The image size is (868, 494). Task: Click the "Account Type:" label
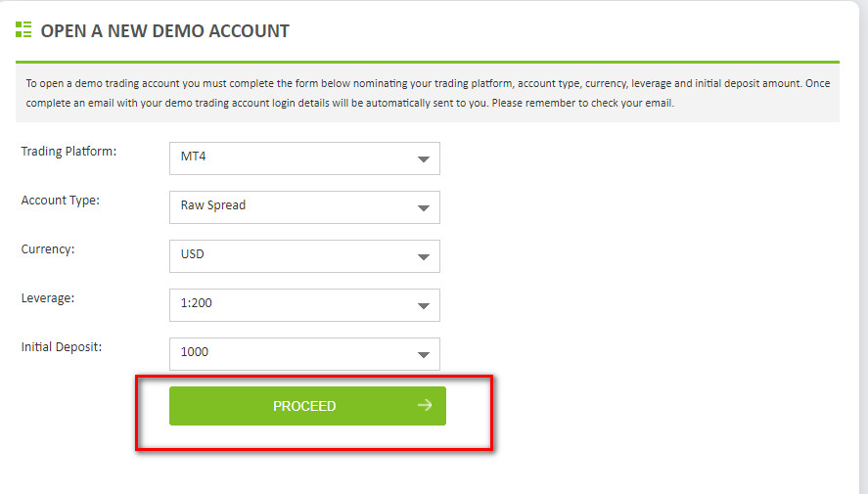point(61,201)
